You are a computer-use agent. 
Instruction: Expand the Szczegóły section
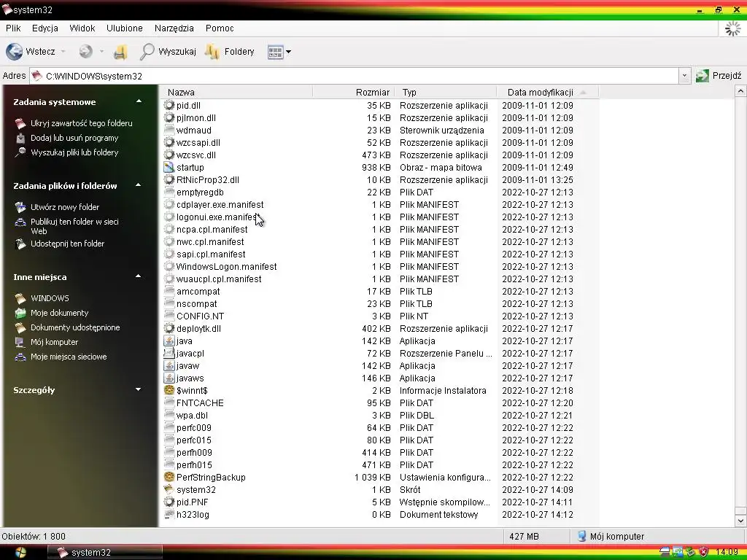tap(139, 389)
